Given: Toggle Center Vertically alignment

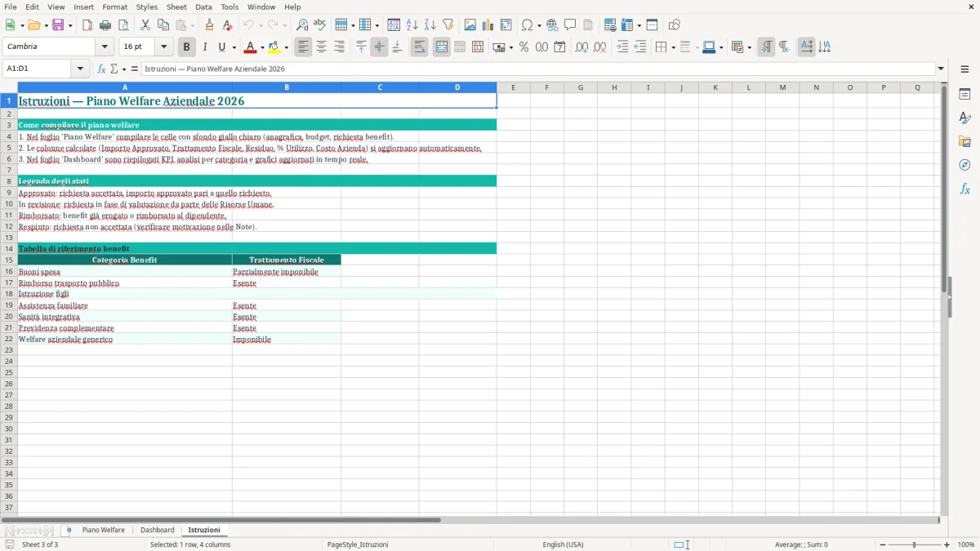Looking at the screenshot, I should point(379,47).
